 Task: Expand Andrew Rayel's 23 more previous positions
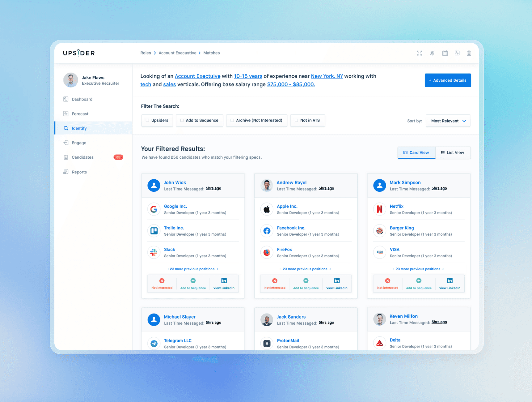[305, 269]
